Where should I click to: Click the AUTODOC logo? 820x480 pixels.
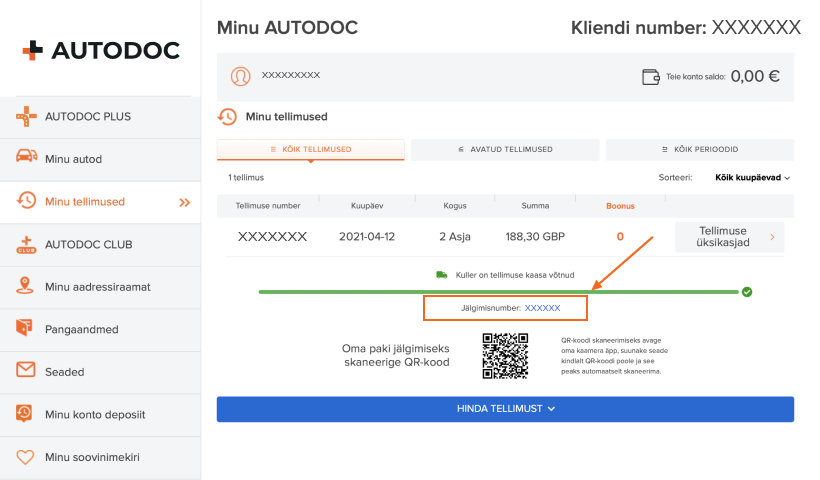coord(100,50)
